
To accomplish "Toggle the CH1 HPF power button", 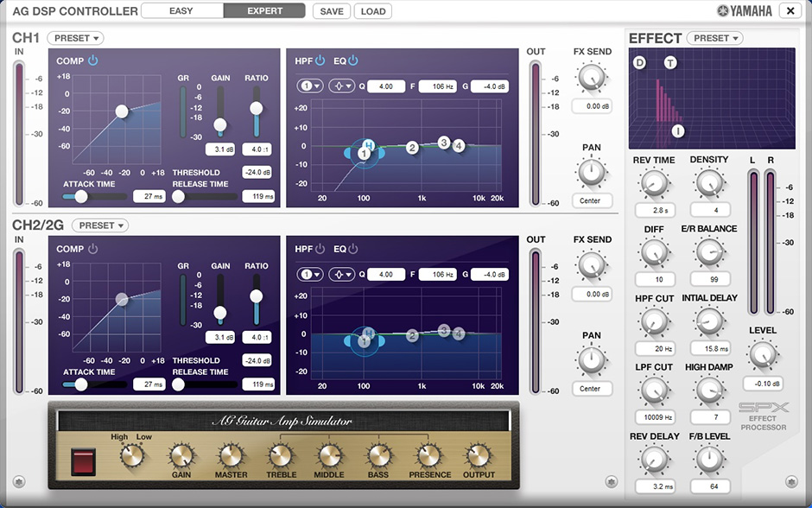I will click(320, 60).
